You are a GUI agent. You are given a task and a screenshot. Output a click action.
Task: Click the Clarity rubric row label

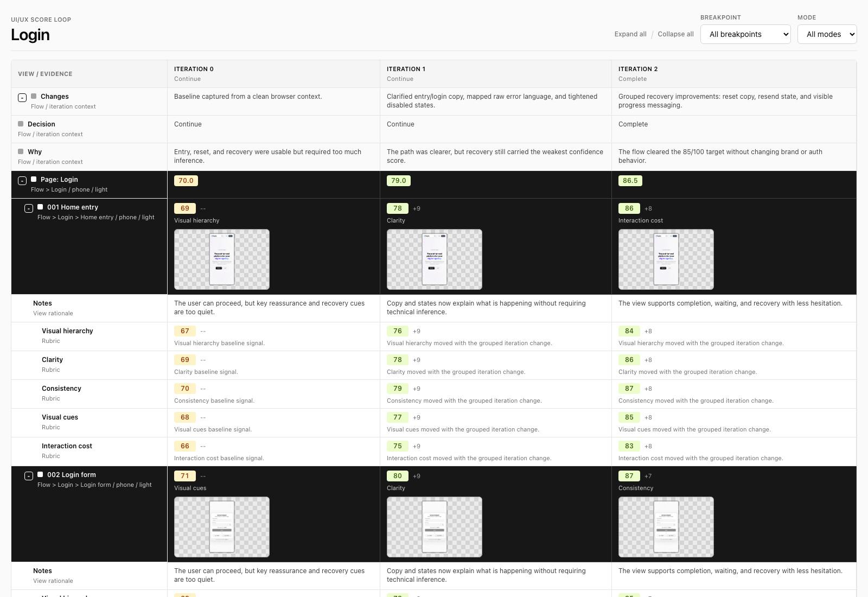coord(52,360)
